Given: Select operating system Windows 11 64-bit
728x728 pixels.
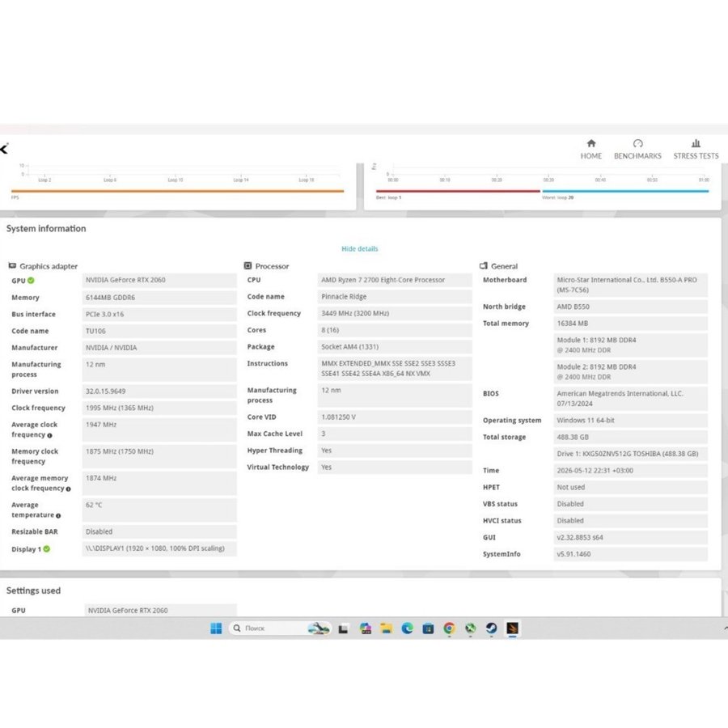Looking at the screenshot, I should (x=630, y=421).
